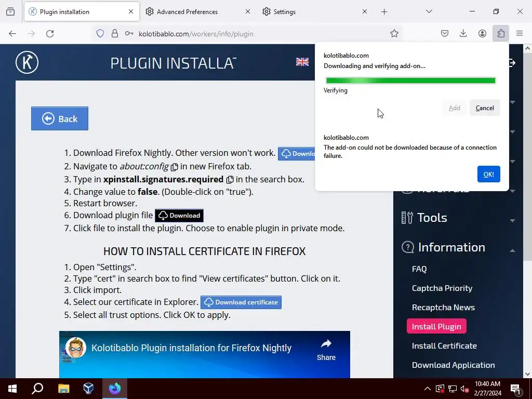
Task: Open Recaptcha News sidebar item
Action: click(x=443, y=308)
